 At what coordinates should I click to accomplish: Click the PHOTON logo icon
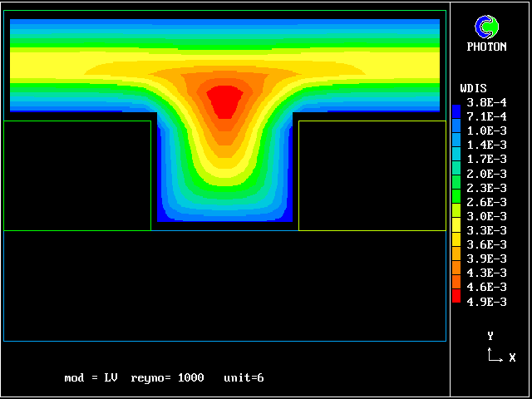[x=486, y=27]
